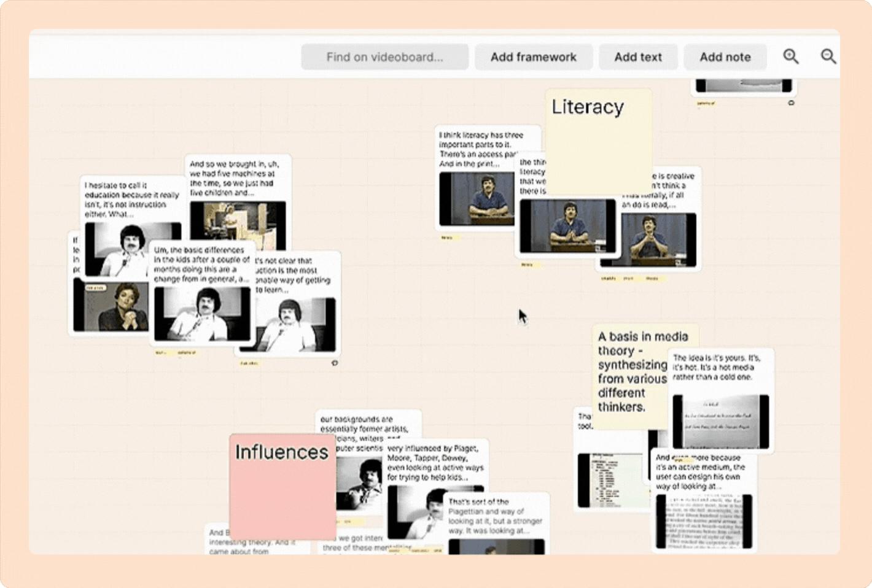Click the Find on videoboard search field
This screenshot has width=872, height=588.
click(384, 57)
